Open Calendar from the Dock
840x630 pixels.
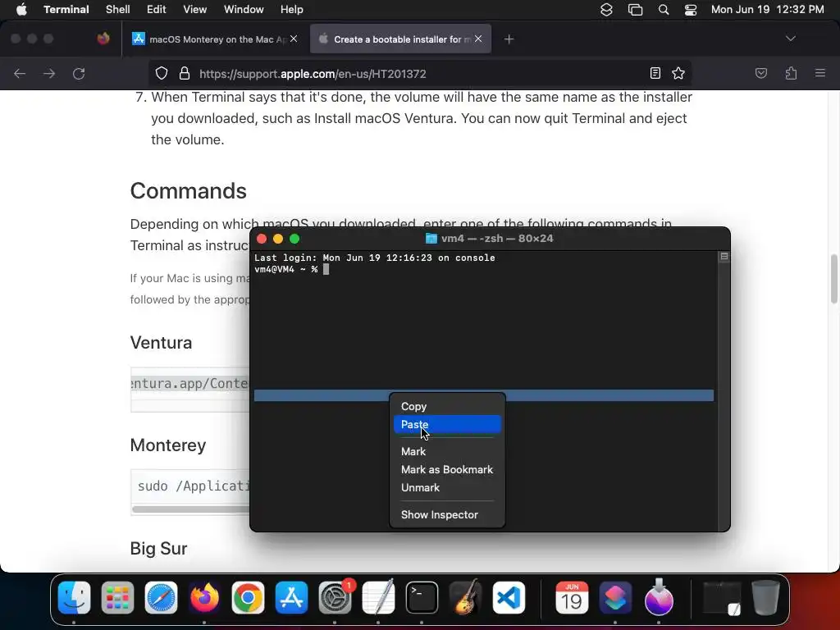coord(572,597)
